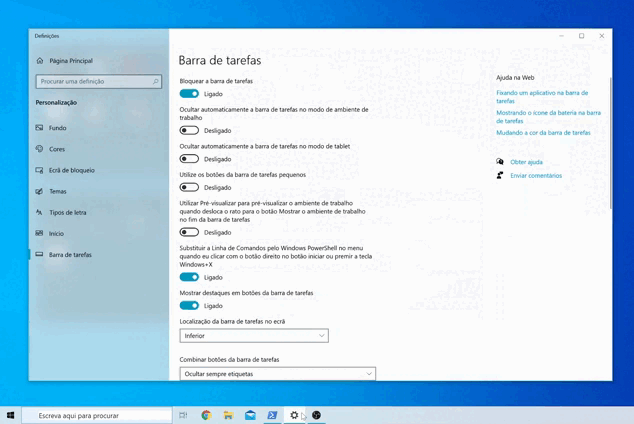Click the Cores palette icon

pos(39,149)
